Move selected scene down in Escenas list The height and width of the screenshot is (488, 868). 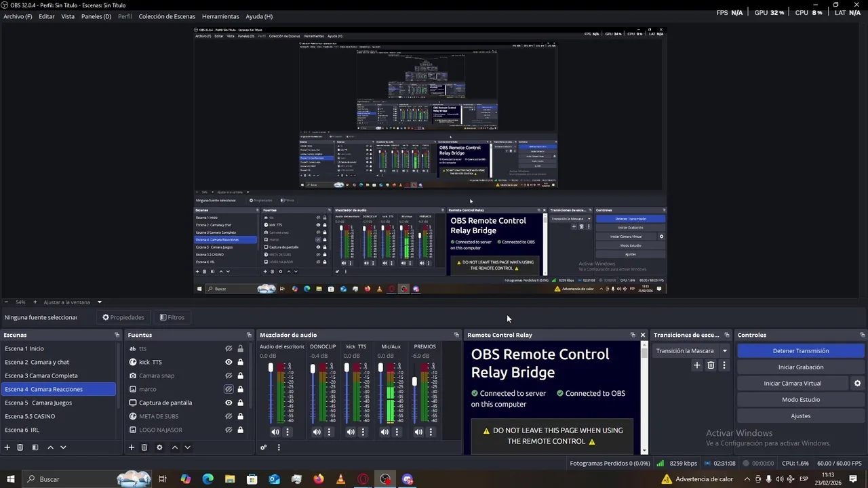coord(63,447)
